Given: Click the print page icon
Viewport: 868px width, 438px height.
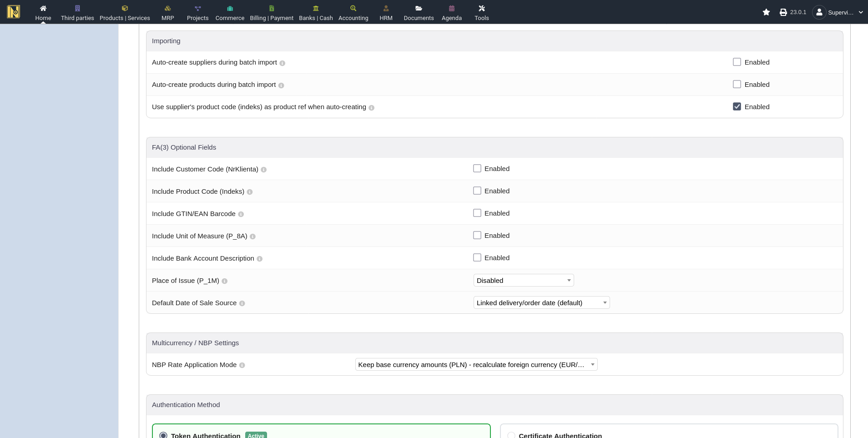Looking at the screenshot, I should tap(783, 12).
